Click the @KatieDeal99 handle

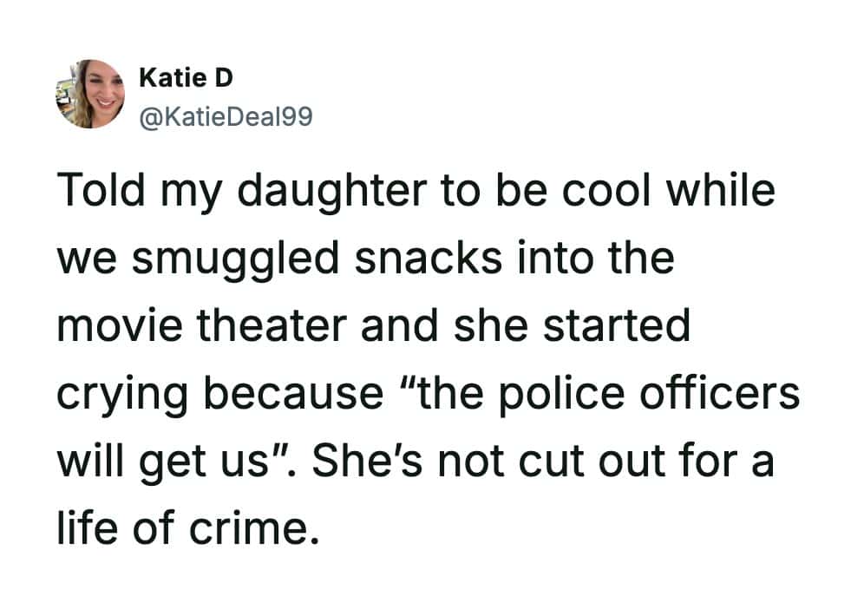[225, 115]
